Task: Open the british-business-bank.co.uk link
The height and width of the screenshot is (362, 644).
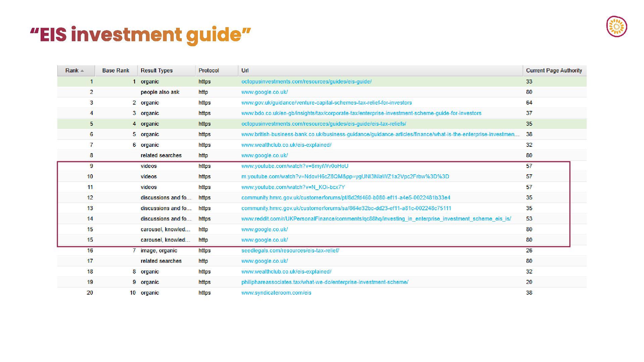Action: (x=380, y=134)
